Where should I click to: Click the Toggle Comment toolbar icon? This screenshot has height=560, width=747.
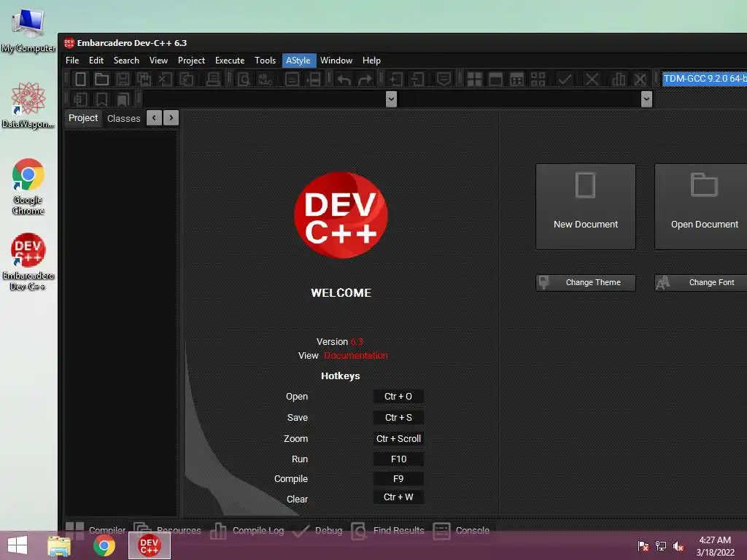(444, 79)
